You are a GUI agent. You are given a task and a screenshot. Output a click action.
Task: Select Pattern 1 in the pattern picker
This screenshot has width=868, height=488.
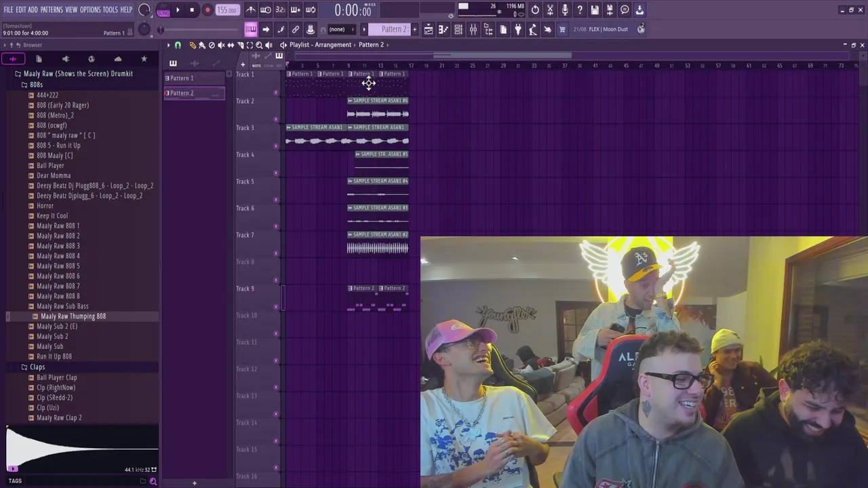(x=194, y=78)
